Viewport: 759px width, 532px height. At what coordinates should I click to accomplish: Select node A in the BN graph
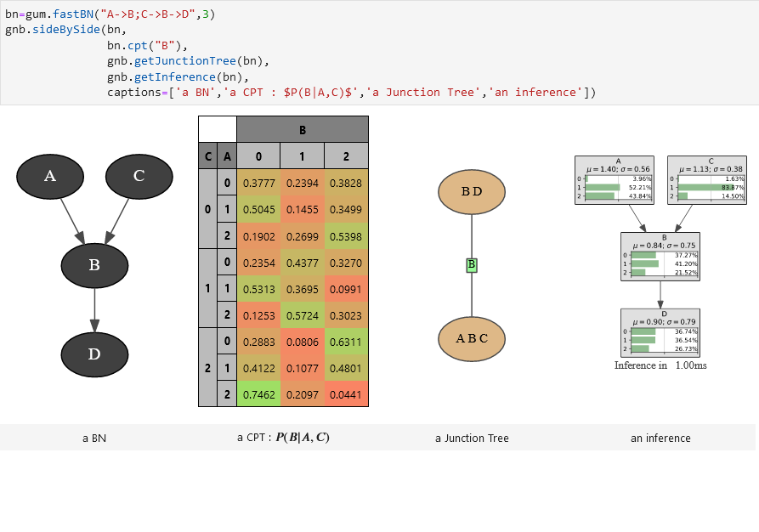click(49, 176)
